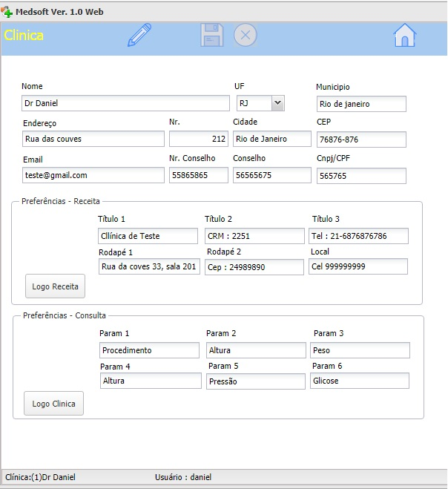Click the circled X cancel icon
Viewport: 448px width, 489px height.
click(246, 35)
